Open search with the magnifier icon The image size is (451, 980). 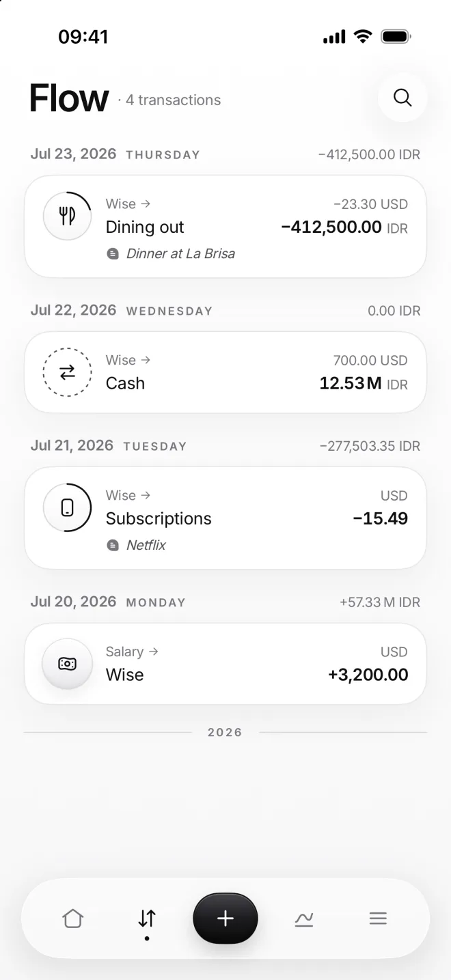click(x=402, y=98)
